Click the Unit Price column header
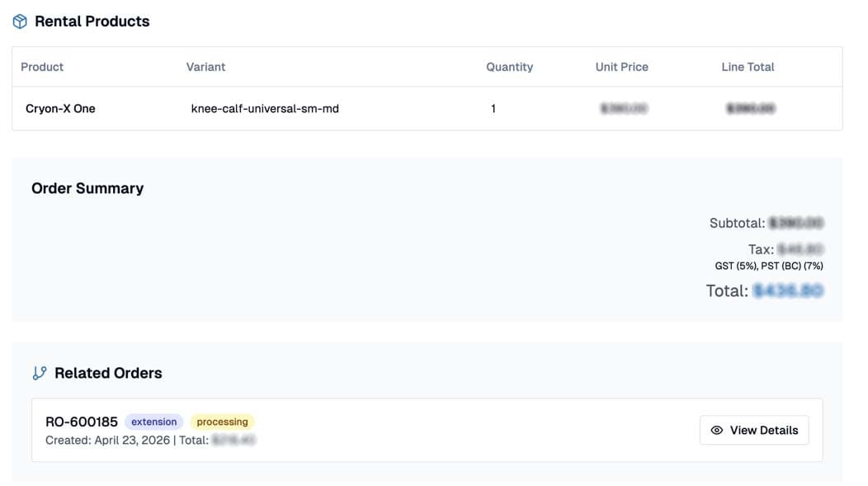 [x=621, y=67]
